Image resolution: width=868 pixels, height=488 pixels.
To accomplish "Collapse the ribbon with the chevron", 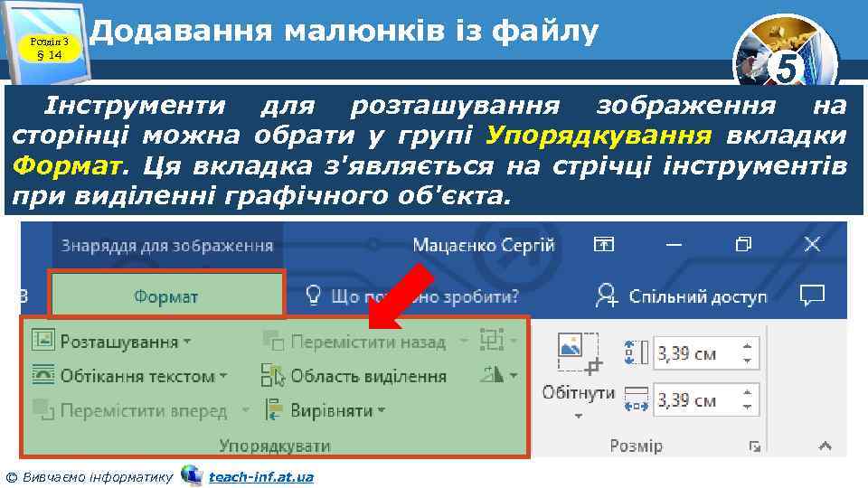I will [826, 446].
